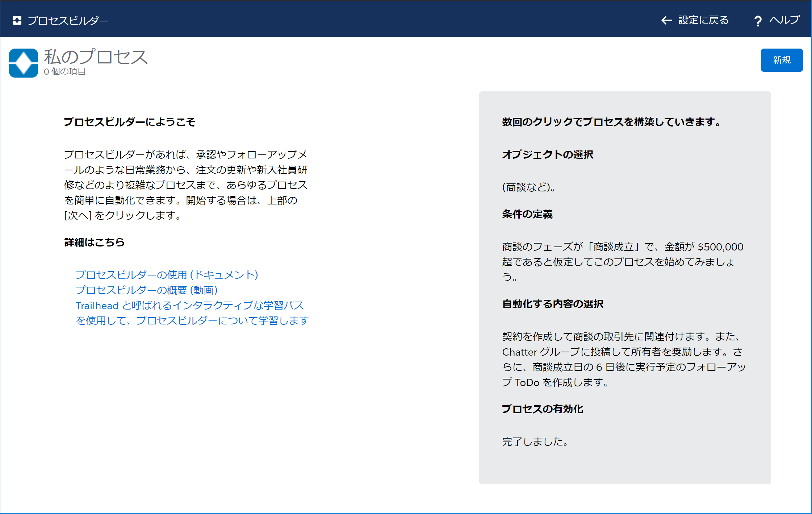812x514 pixels.
Task: Click the 自動化する内容の選択 heading
Action: 553,304
